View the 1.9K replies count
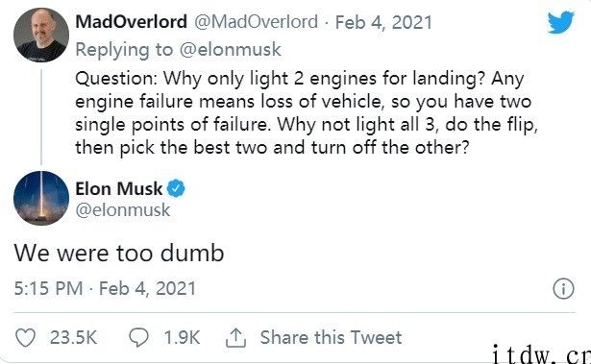 click(x=182, y=337)
